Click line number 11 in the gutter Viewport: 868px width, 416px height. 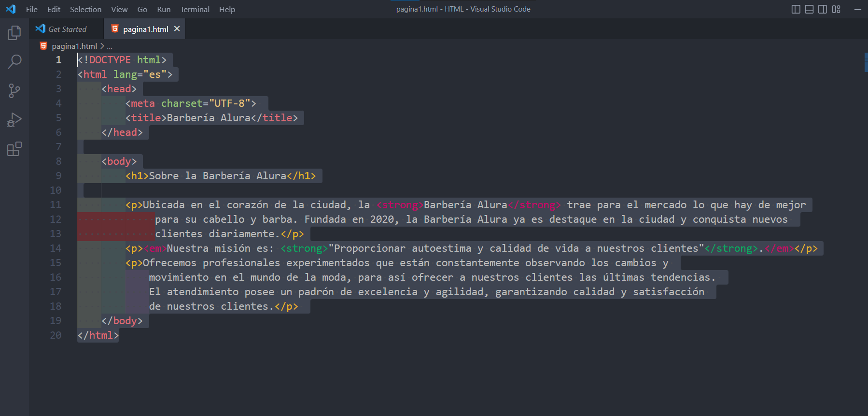(x=56, y=205)
